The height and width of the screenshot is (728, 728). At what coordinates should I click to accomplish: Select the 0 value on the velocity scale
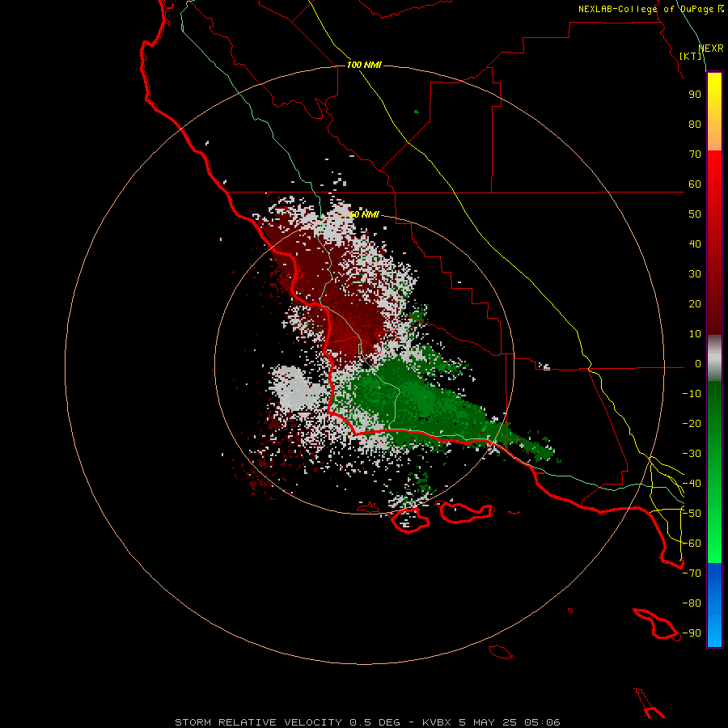pyautogui.click(x=698, y=364)
